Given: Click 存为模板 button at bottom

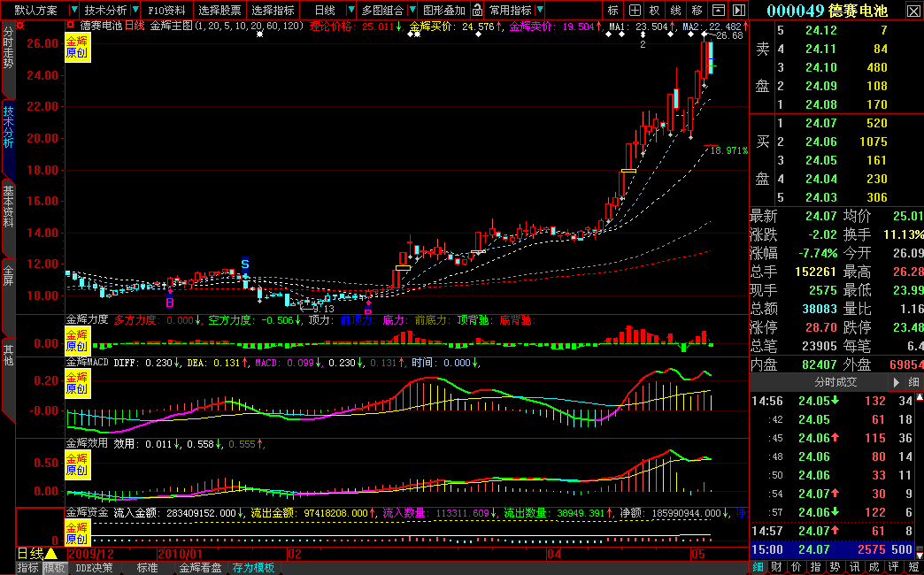Looking at the screenshot, I should (253, 568).
